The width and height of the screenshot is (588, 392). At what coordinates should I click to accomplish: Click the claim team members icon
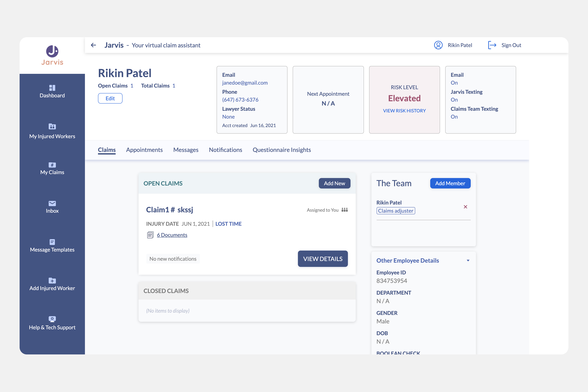(345, 210)
